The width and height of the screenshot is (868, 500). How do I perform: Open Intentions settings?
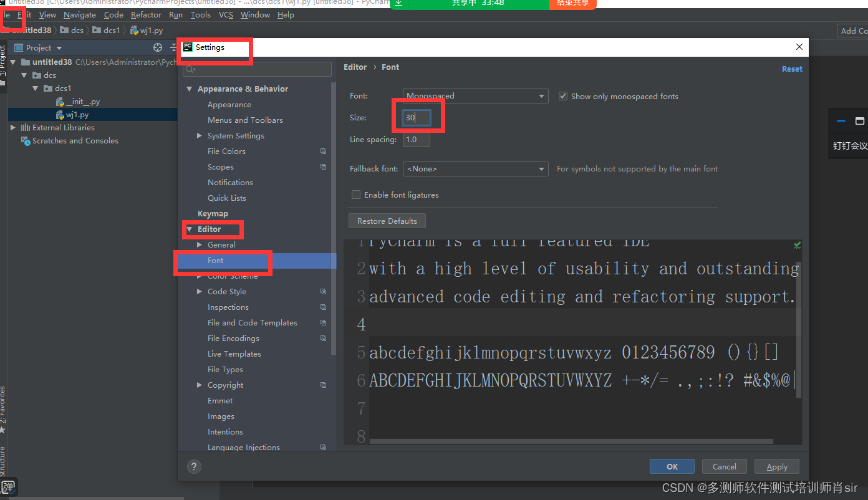pyautogui.click(x=225, y=432)
